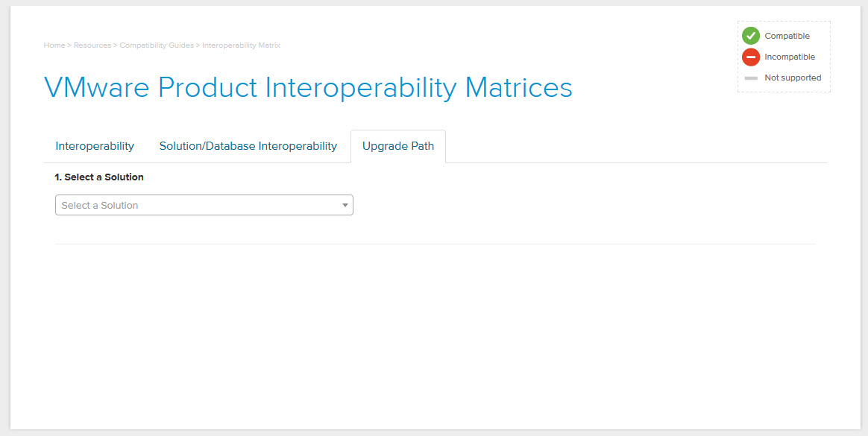Open the Select a Solution dropdown arrow
The width and height of the screenshot is (868, 436).
tap(345, 205)
